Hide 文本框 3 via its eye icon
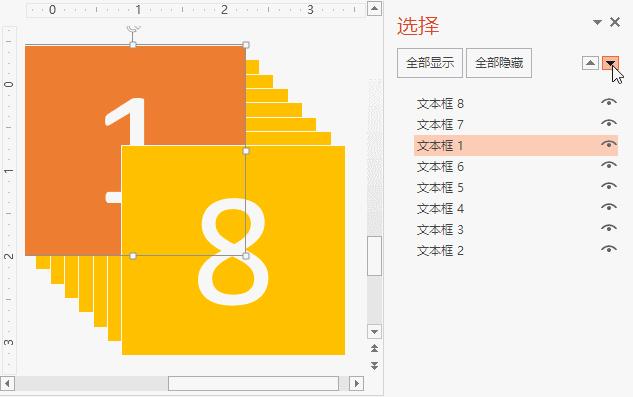 pyautogui.click(x=609, y=228)
